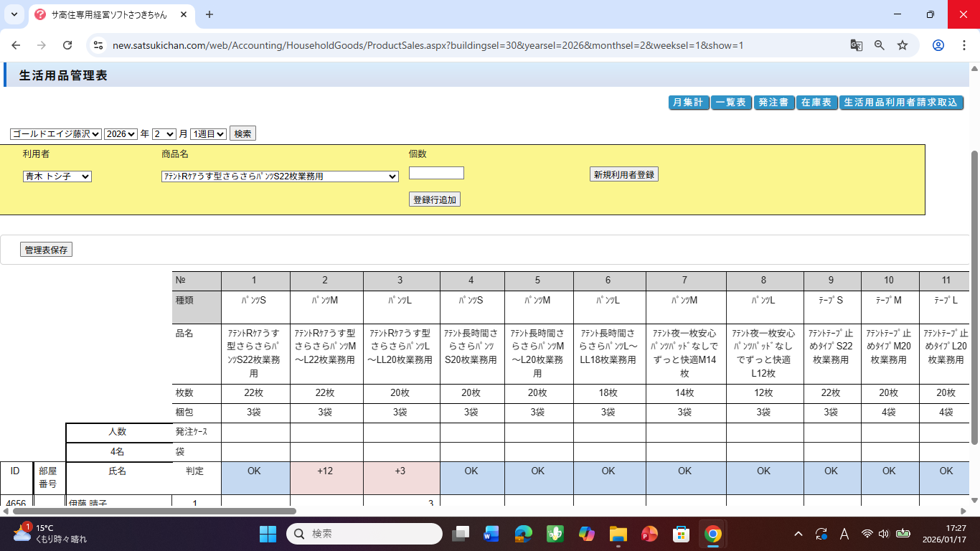Open File Explorer from the taskbar

click(x=618, y=534)
